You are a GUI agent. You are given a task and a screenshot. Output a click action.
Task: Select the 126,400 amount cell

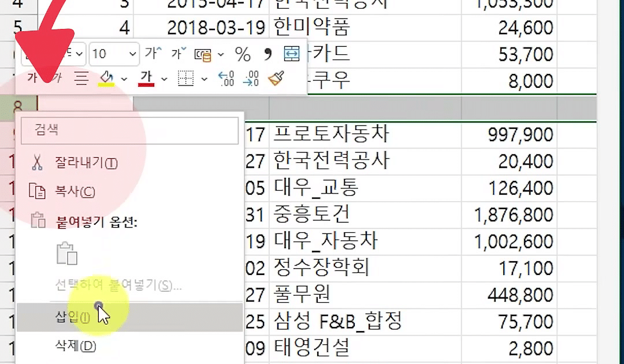coord(509,188)
